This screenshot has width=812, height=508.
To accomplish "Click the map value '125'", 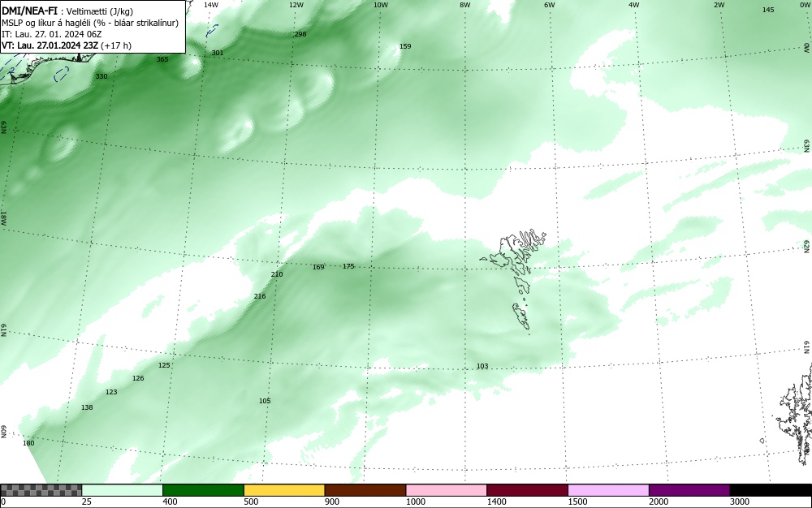I will [x=164, y=365].
